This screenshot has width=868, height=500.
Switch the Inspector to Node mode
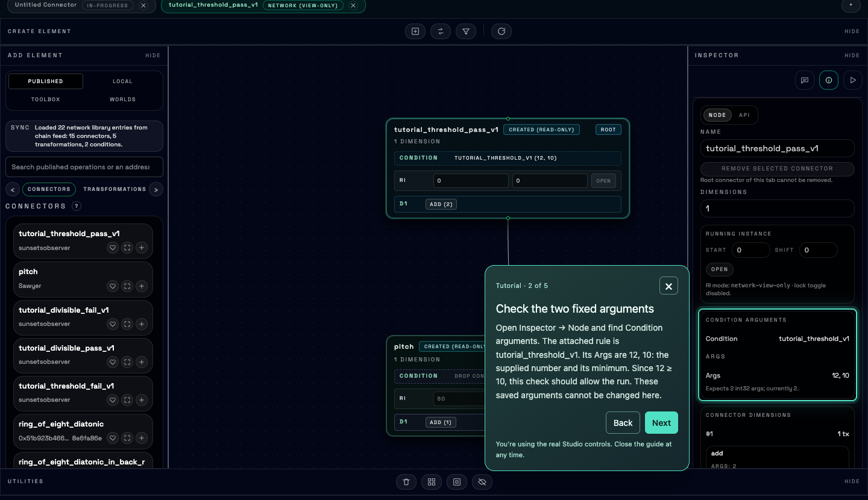pyautogui.click(x=717, y=115)
